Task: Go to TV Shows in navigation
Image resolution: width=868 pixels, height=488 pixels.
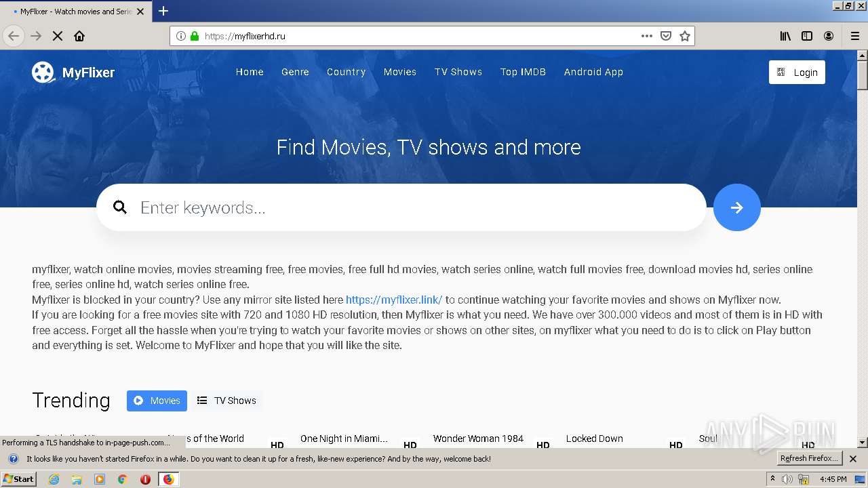Action: pos(458,72)
